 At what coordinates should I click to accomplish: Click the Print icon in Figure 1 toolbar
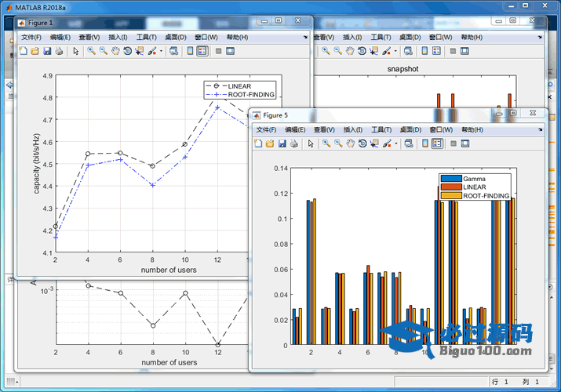(59, 51)
